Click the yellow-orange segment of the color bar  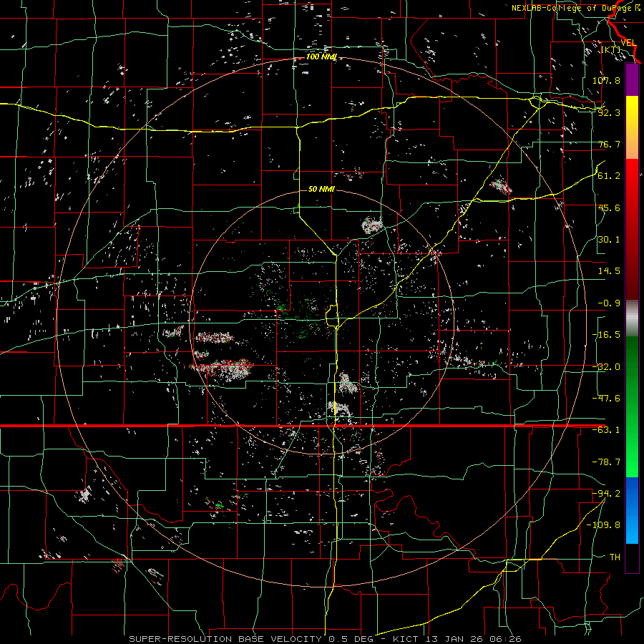point(632,127)
